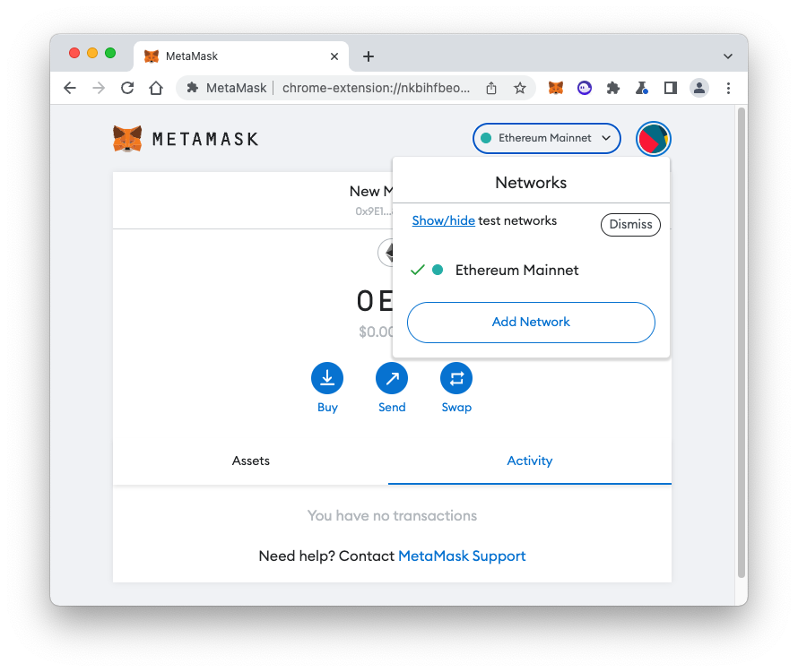This screenshot has width=798, height=672.
Task: Click the Networks panel title
Action: (x=531, y=183)
